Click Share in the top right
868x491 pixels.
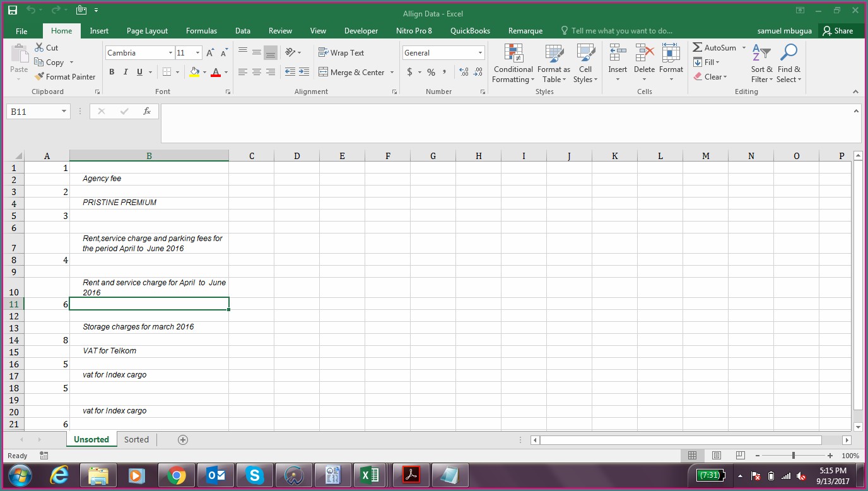pyautogui.click(x=837, y=31)
